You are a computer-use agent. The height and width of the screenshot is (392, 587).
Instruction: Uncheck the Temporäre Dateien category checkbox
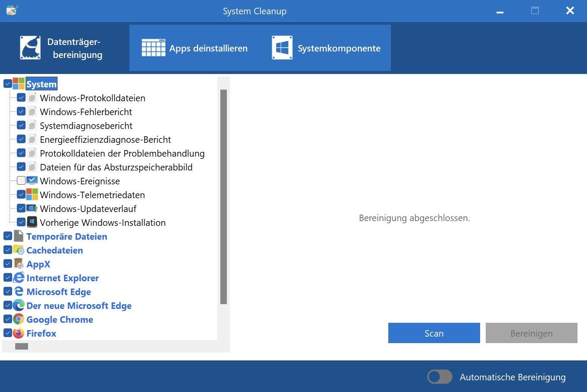[x=8, y=236]
